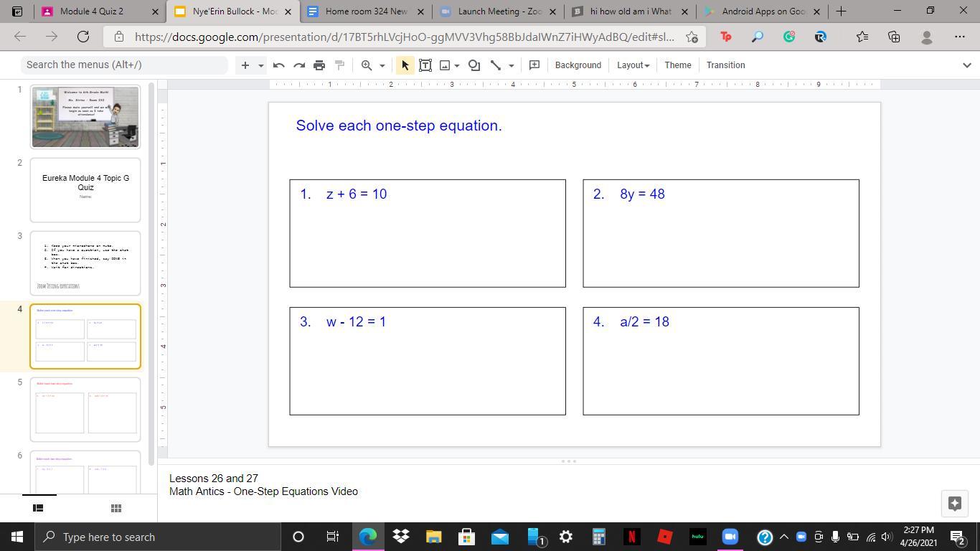980x551 pixels.
Task: Switch to grid view of slides
Action: tap(116, 508)
